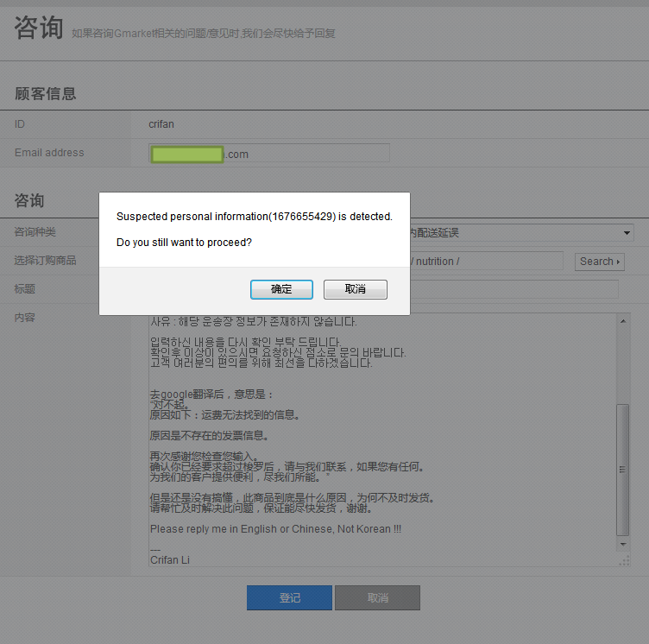The height and width of the screenshot is (644, 649).
Task: Click the ID value crifan
Action: click(x=161, y=124)
